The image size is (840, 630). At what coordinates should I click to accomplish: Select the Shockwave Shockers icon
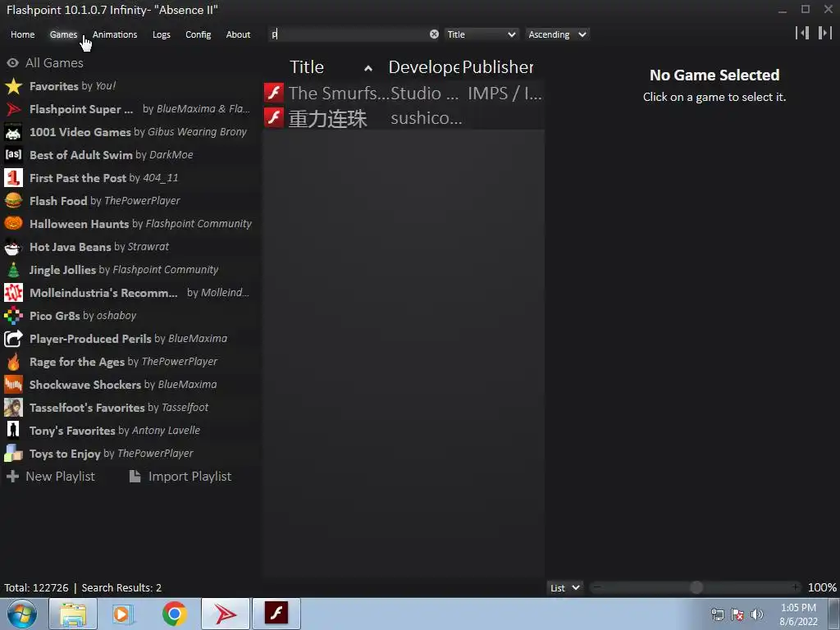click(13, 385)
